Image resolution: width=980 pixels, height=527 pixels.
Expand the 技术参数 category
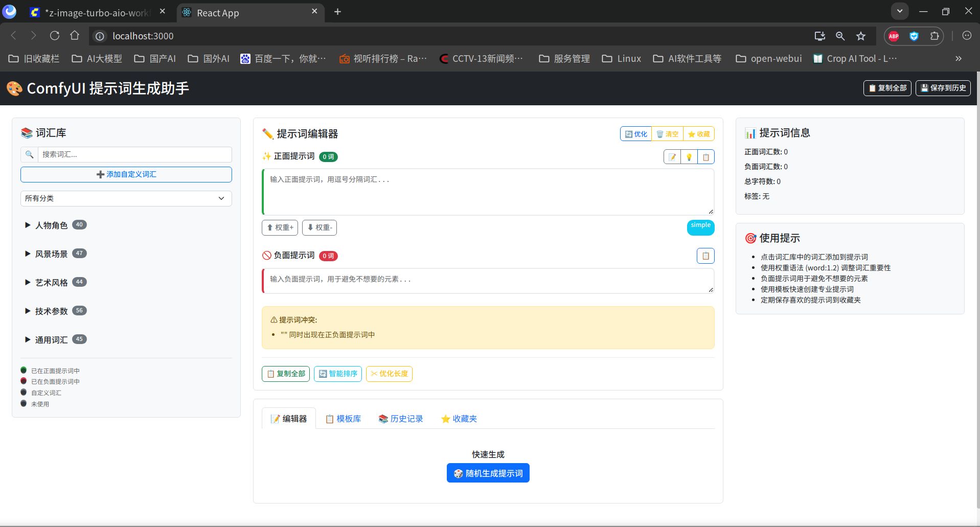(56, 311)
